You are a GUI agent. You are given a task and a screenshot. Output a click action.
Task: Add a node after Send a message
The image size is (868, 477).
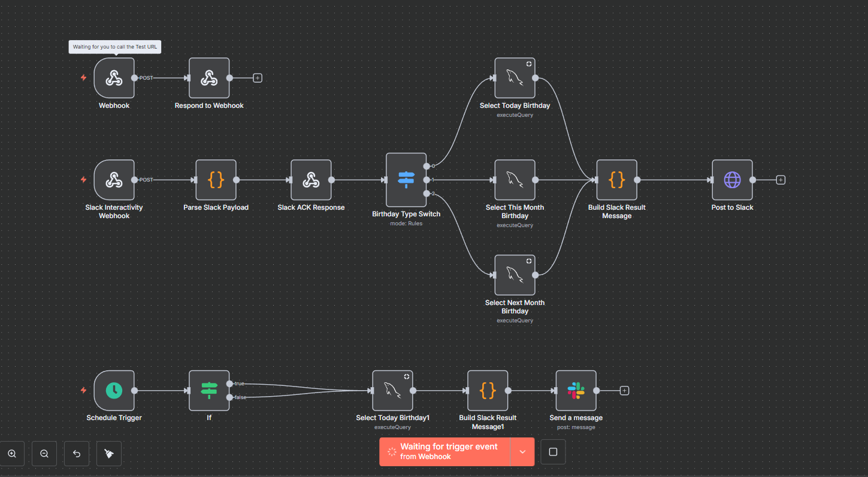click(x=624, y=391)
